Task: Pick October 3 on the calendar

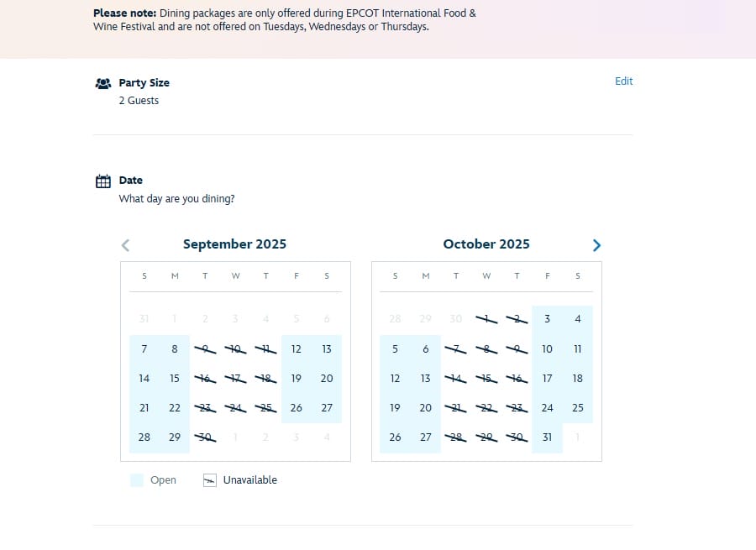Action: tap(547, 319)
